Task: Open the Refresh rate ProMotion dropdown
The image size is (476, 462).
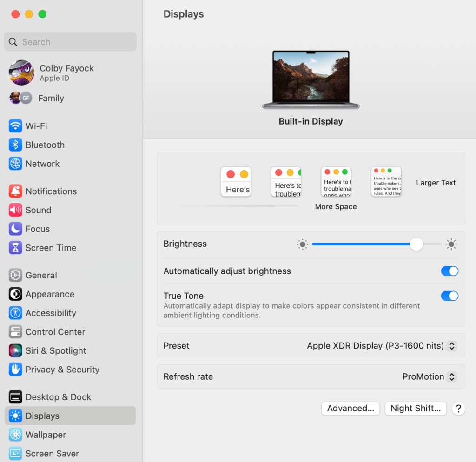Action: click(x=451, y=376)
